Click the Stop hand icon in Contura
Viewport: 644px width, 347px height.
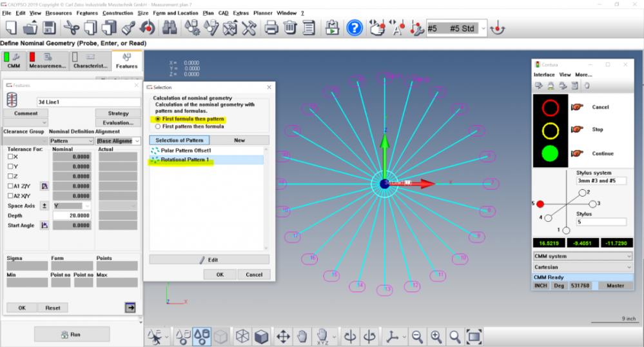click(577, 130)
